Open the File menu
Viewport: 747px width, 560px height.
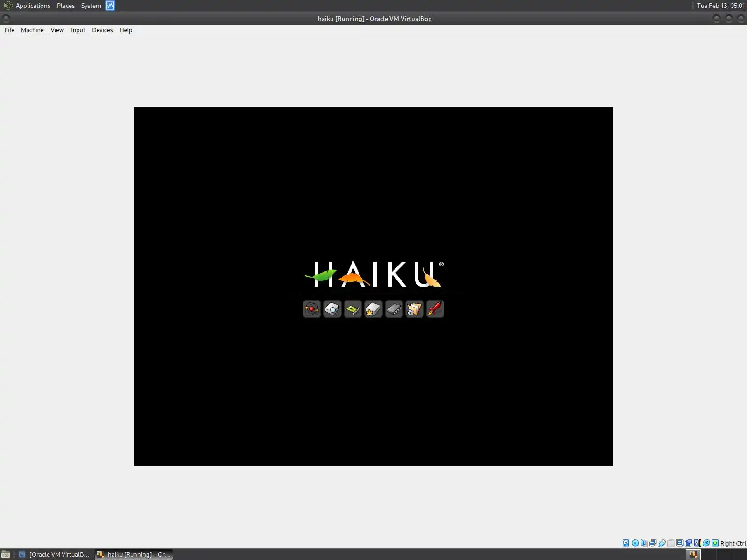click(x=9, y=30)
